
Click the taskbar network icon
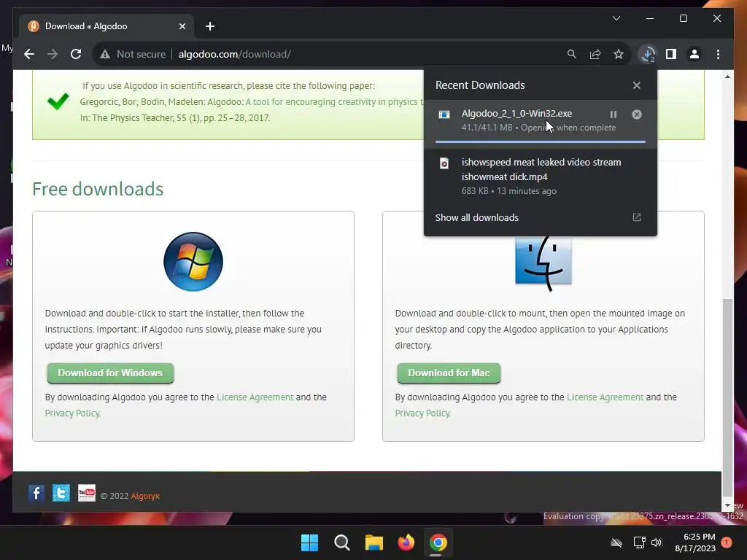coord(639,542)
